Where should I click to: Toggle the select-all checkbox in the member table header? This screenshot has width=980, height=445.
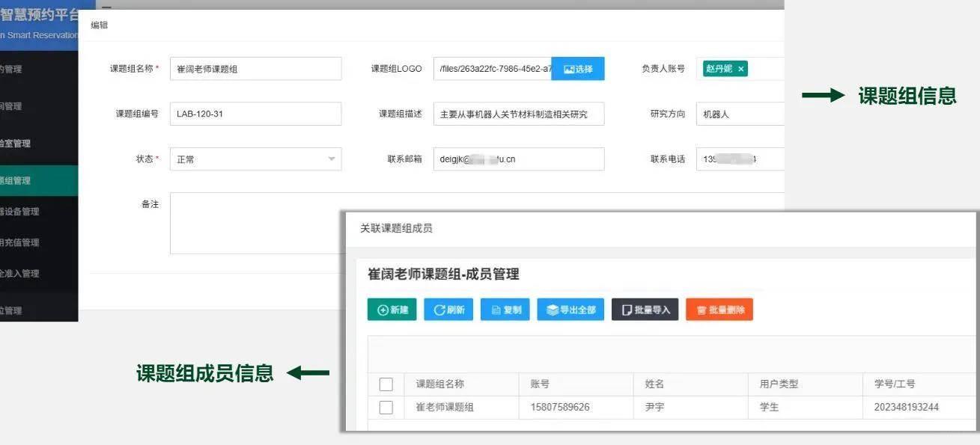click(386, 384)
